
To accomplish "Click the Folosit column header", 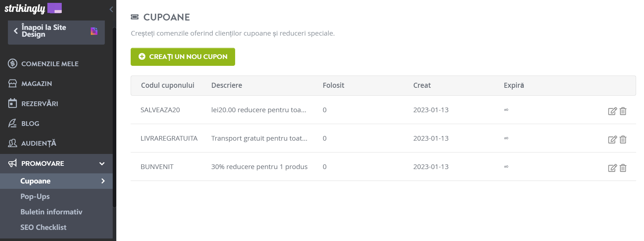I will 333,85.
